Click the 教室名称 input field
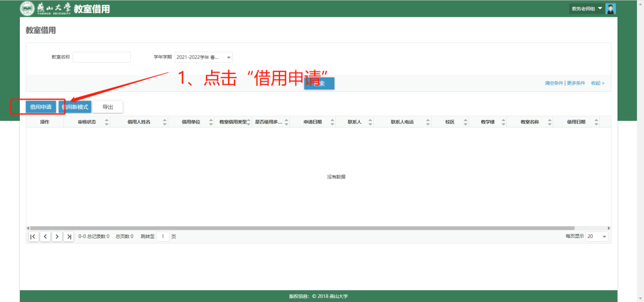 [x=102, y=57]
